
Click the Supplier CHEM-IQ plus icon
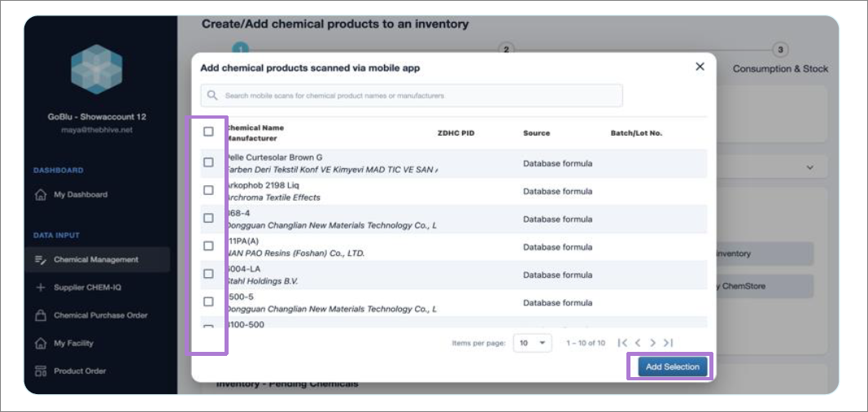click(41, 288)
